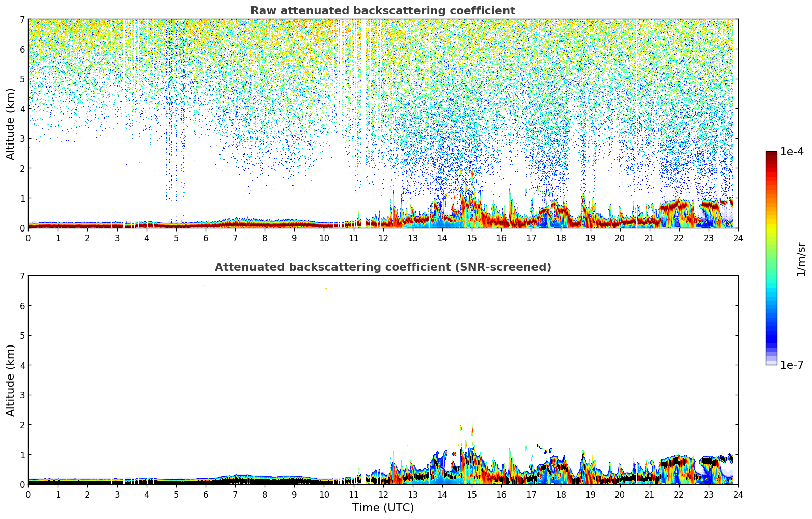Click altitude tick "4" on the raw plot
The height and width of the screenshot is (519, 812).
[22, 109]
